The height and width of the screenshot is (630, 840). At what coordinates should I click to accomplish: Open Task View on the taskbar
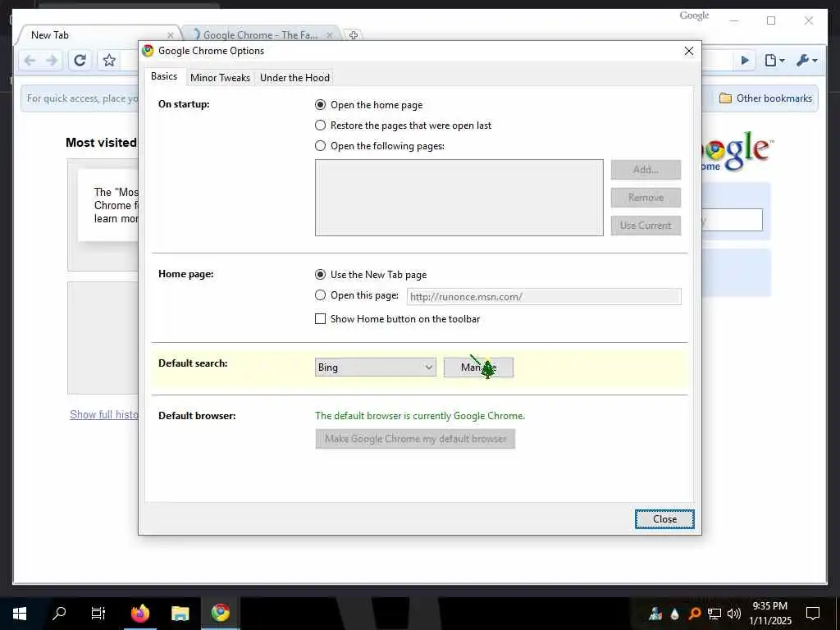click(98, 614)
